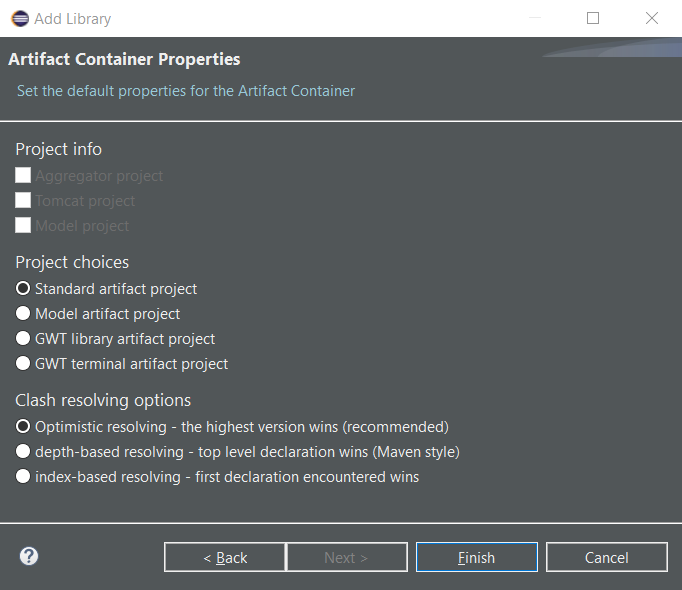The width and height of the screenshot is (682, 590).
Task: Select Standard artifact project option
Action: point(23,288)
